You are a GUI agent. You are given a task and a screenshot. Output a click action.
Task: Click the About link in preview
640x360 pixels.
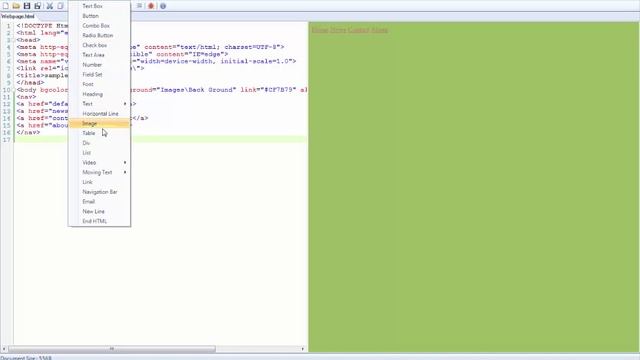click(380, 30)
